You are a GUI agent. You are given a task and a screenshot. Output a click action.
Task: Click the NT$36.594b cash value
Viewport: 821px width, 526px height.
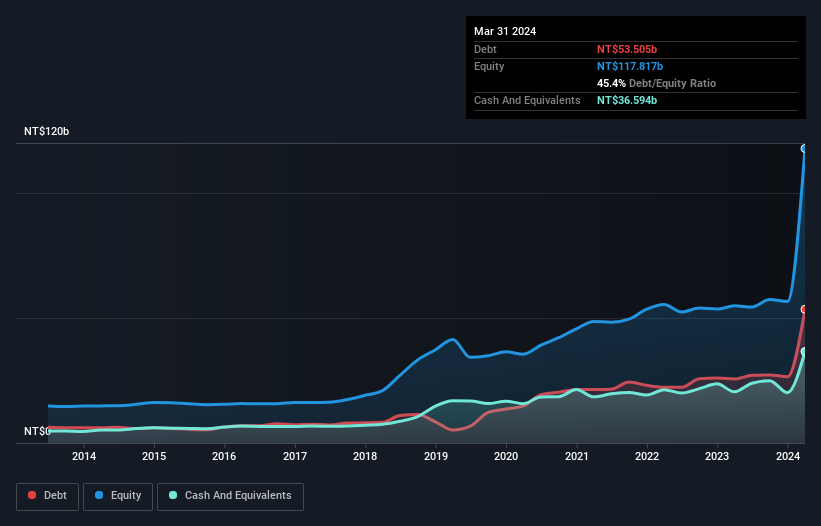pyautogui.click(x=627, y=100)
